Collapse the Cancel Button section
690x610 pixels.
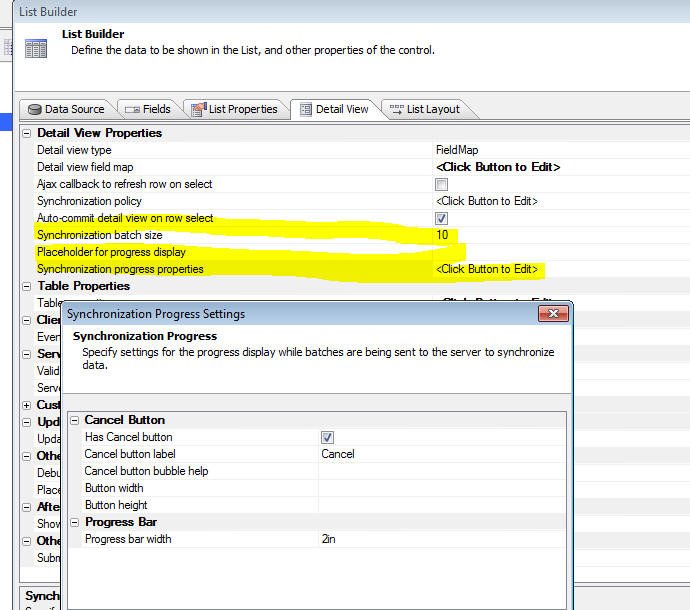[75, 420]
